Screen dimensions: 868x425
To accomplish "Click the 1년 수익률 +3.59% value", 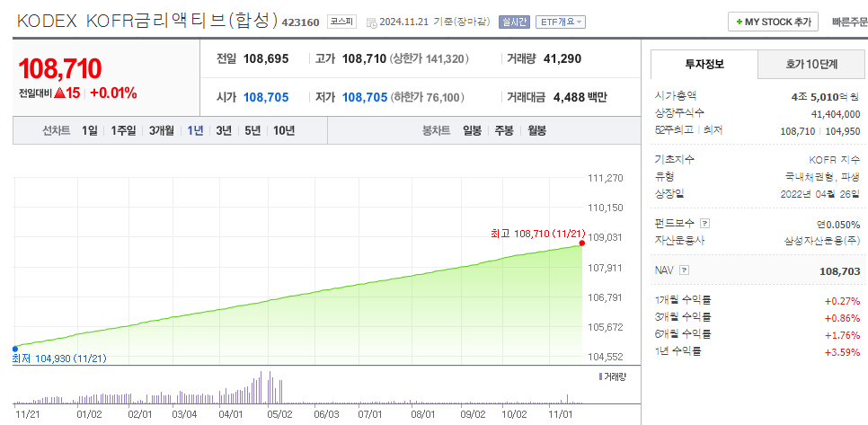I will [842, 351].
